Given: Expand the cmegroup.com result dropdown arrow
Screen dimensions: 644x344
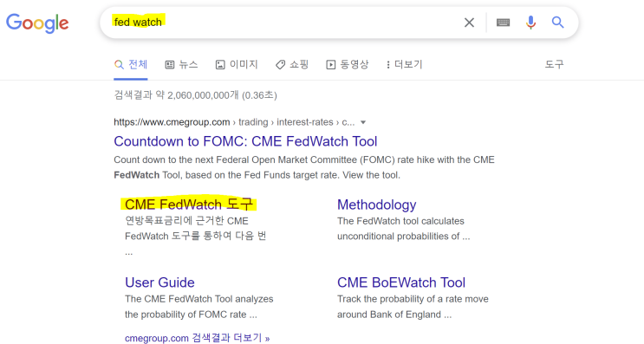Looking at the screenshot, I should (363, 122).
